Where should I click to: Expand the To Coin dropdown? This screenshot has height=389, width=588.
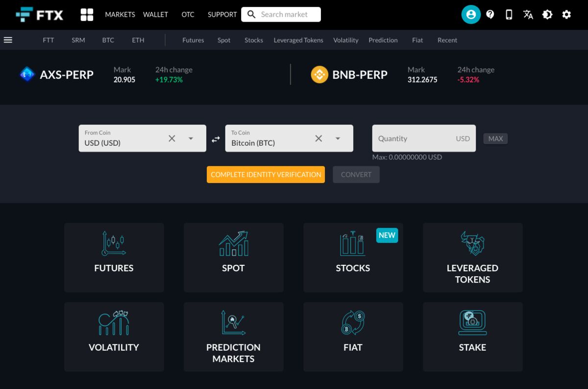[337, 138]
